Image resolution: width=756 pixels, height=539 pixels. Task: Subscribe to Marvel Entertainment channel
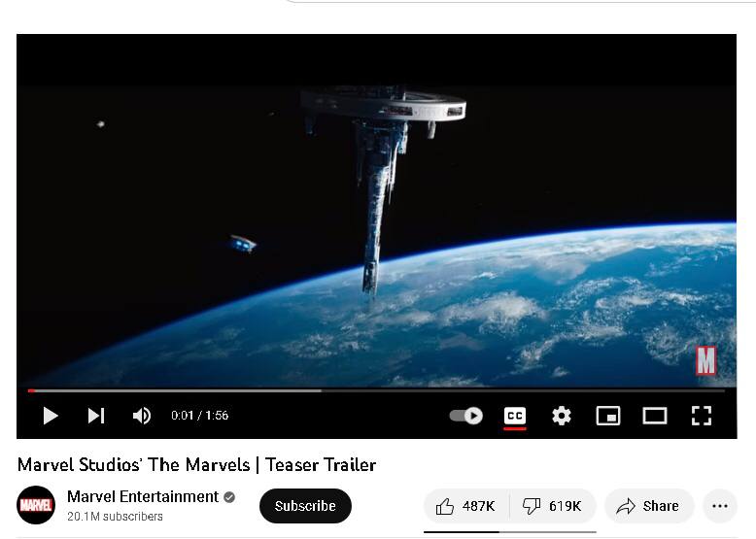(x=305, y=506)
